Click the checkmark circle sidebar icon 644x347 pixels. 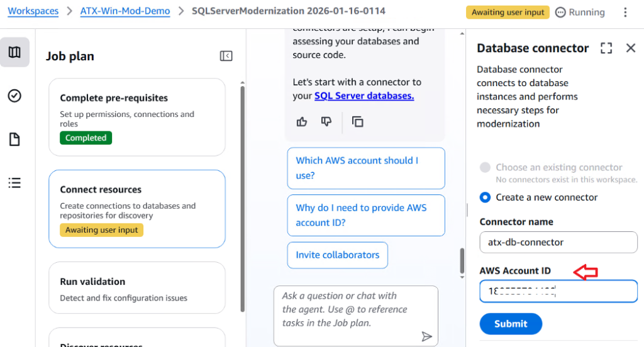coord(14,96)
